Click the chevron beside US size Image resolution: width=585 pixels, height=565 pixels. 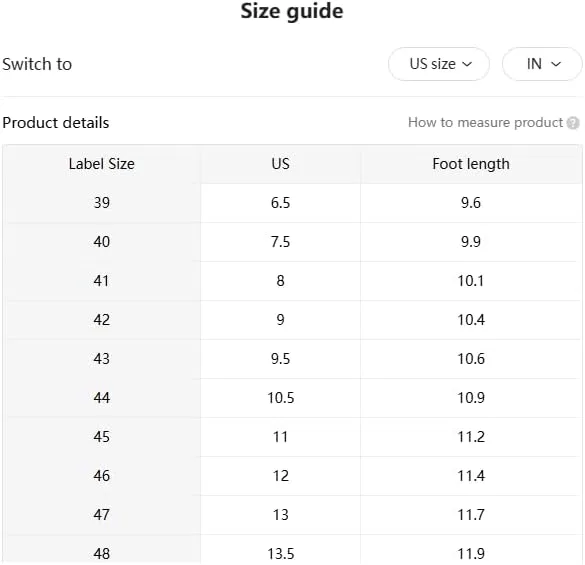tap(467, 64)
